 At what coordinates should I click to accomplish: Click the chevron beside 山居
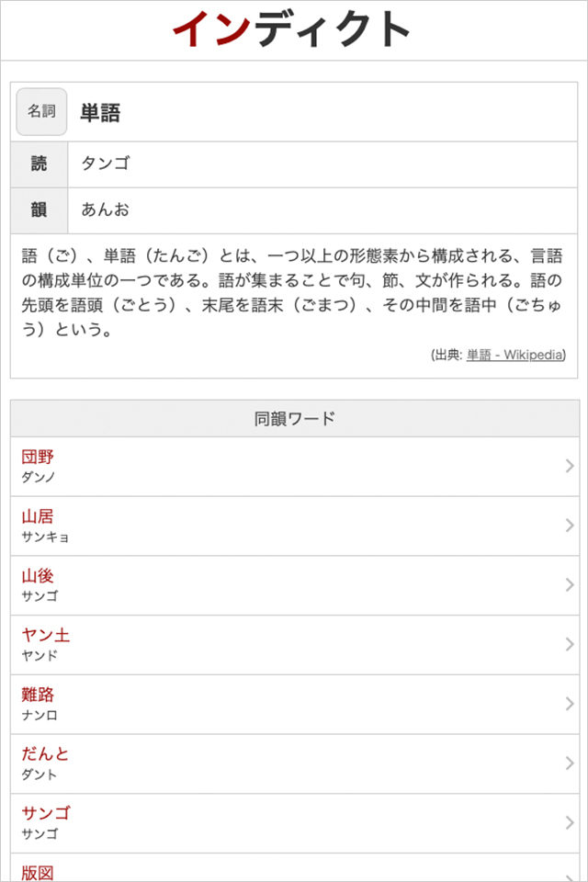point(570,526)
